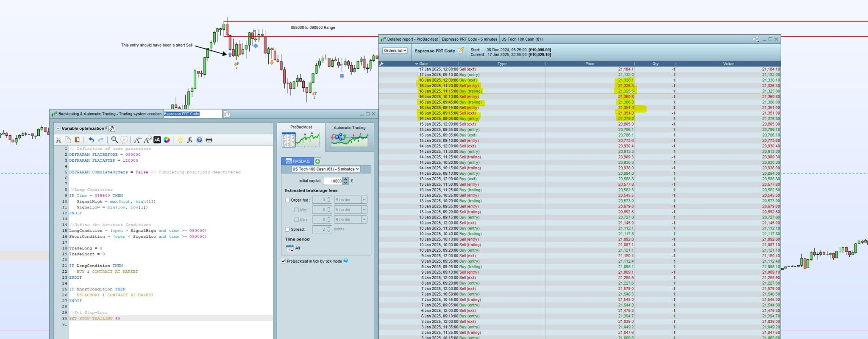Open column settings wrench in the orders table
Screen dimensions: 868x339
click(x=382, y=64)
